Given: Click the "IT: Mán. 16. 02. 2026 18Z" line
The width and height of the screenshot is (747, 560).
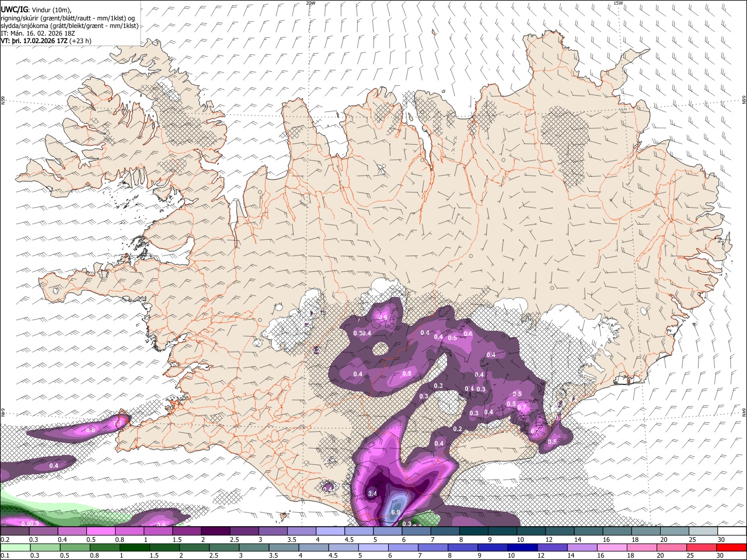Looking at the screenshot, I should pyautogui.click(x=37, y=33).
